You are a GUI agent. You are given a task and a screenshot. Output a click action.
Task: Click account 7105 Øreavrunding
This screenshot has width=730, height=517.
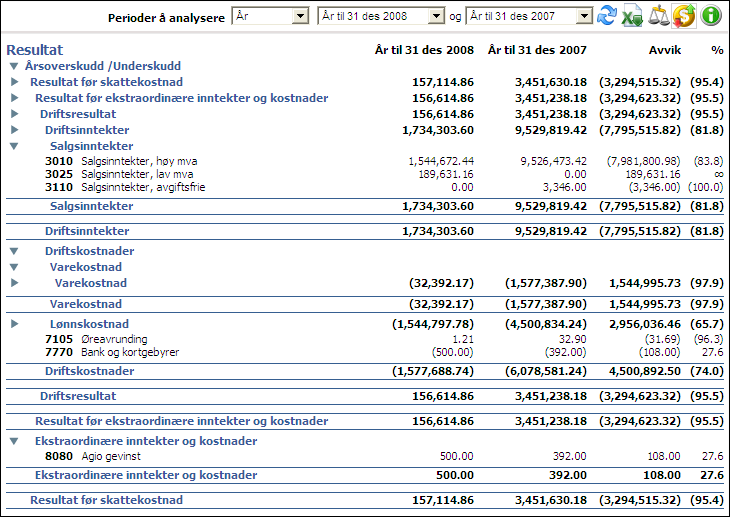96,339
